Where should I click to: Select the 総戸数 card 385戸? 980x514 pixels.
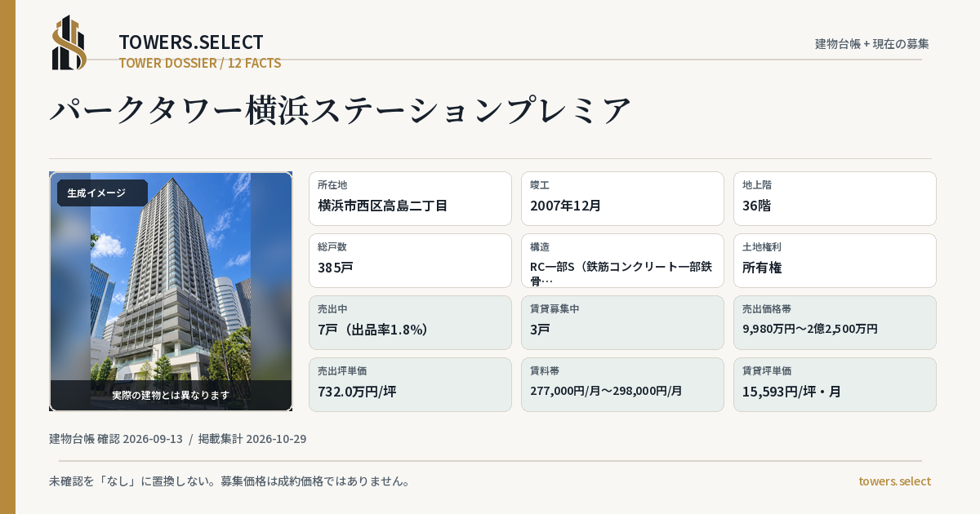pyautogui.click(x=410, y=260)
